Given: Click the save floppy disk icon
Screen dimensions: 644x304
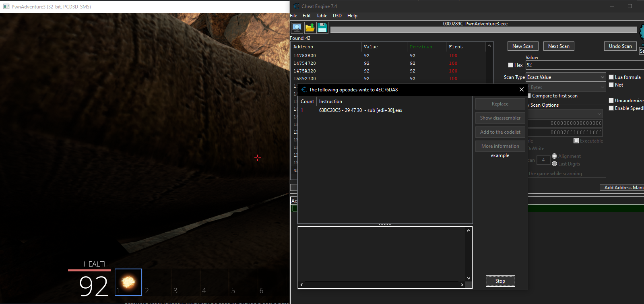Looking at the screenshot, I should (x=322, y=28).
